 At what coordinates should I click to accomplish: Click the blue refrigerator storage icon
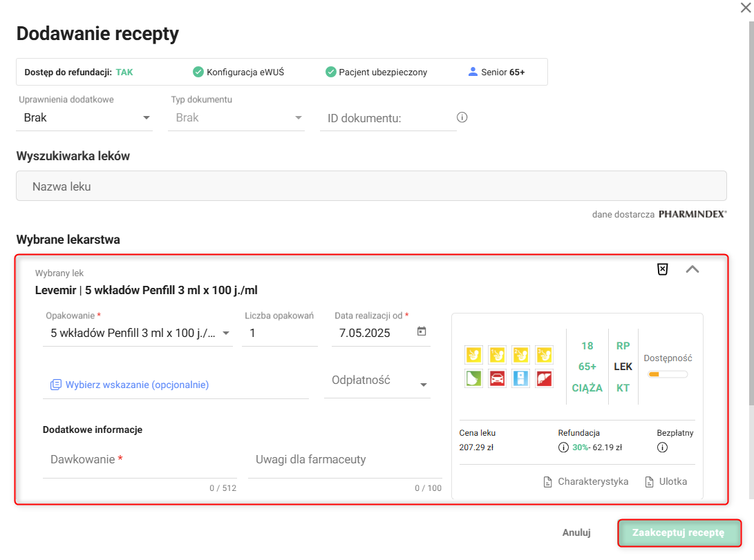pos(521,378)
